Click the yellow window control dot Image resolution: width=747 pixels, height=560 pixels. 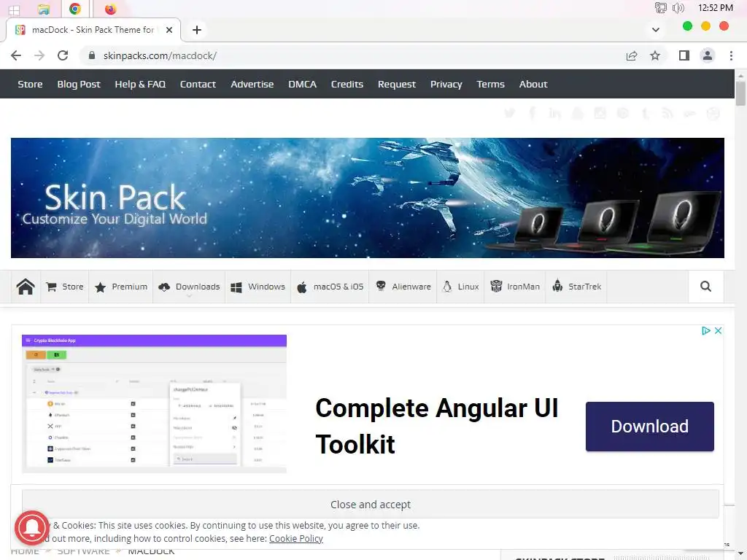point(705,26)
